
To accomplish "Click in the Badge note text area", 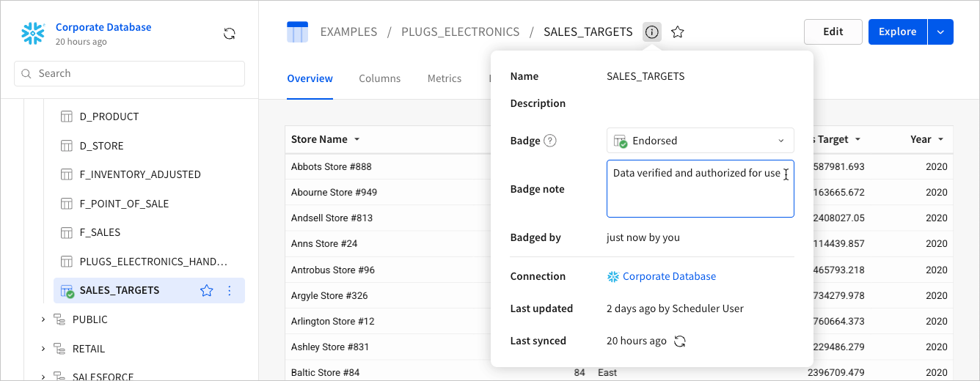I will coord(700,189).
